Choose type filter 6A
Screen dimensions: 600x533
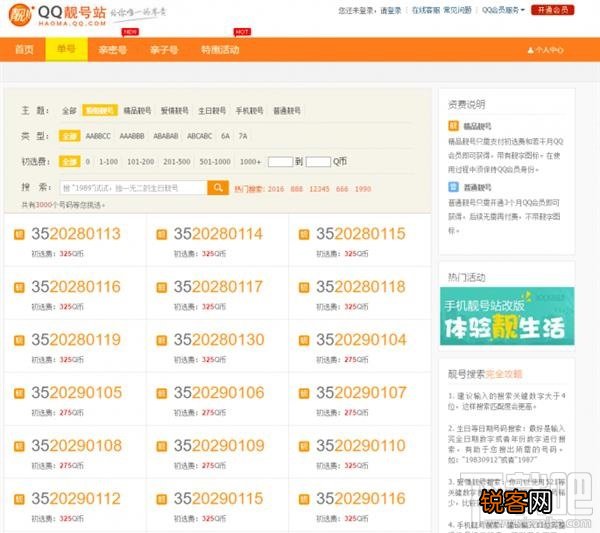pos(225,136)
